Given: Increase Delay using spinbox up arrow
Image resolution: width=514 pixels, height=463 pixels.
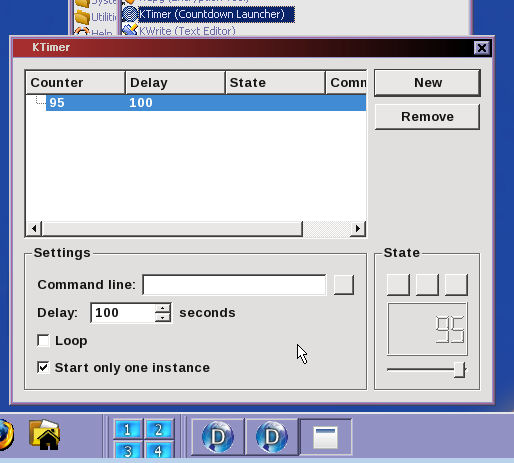Looking at the screenshot, I should [x=163, y=308].
